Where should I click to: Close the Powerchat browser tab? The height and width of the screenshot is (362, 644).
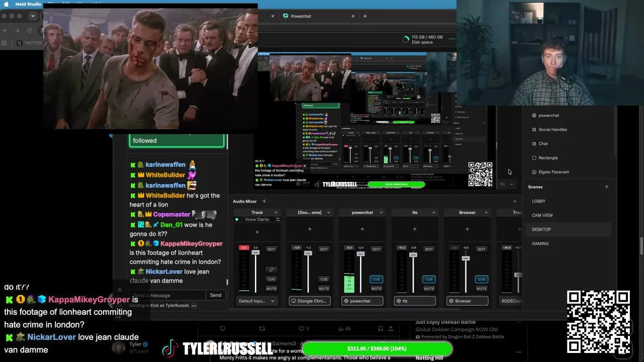[353, 16]
